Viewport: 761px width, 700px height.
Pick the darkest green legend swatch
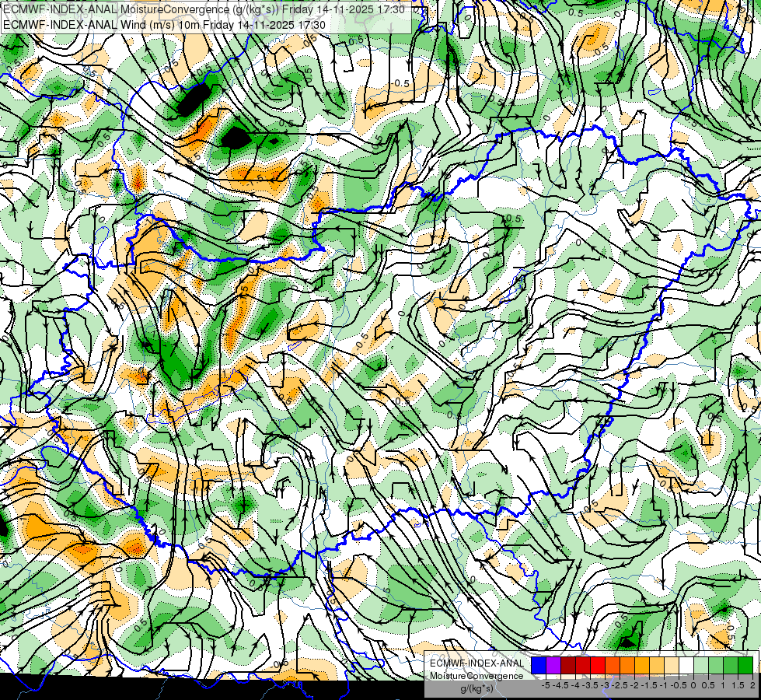coord(745,665)
